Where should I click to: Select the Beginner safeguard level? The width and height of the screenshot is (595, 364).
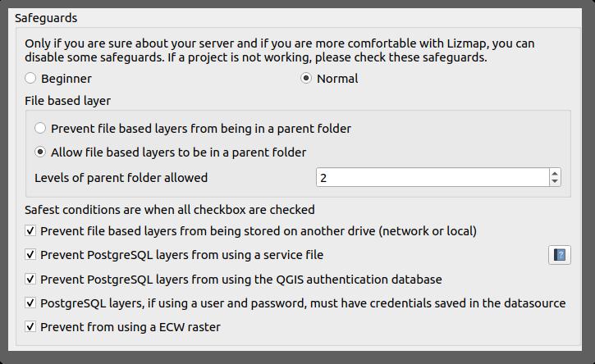[x=31, y=79]
